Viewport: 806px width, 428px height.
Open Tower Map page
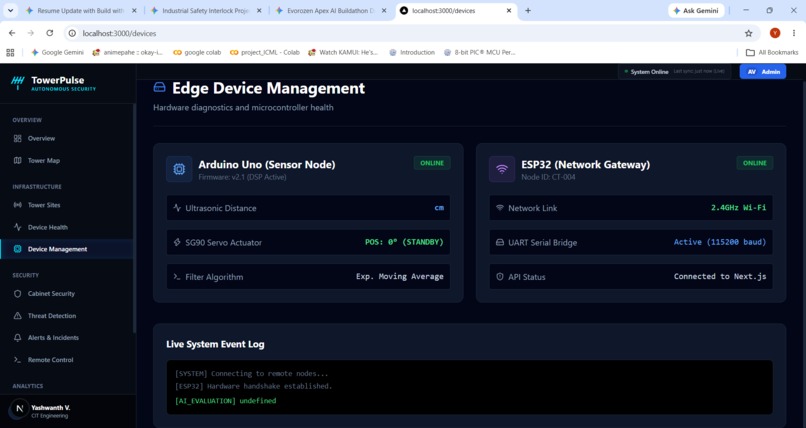pos(67,160)
